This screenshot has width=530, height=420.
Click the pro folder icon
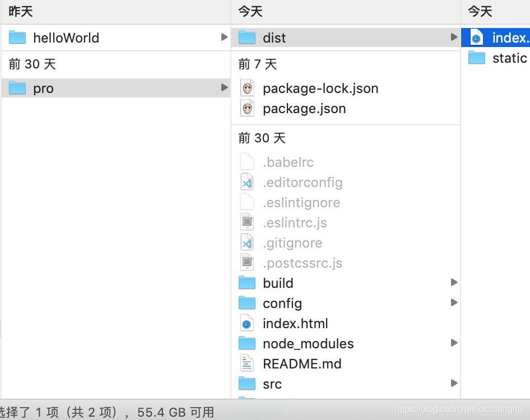click(17, 88)
